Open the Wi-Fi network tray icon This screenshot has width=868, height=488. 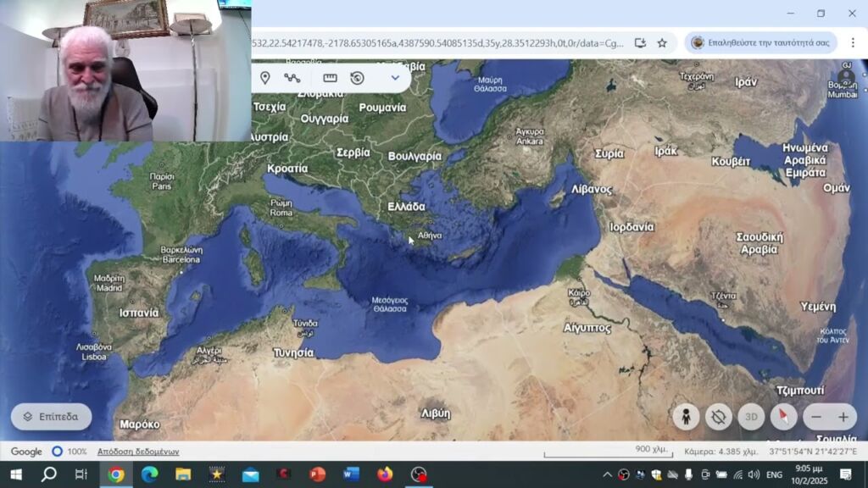pyautogui.click(x=738, y=474)
